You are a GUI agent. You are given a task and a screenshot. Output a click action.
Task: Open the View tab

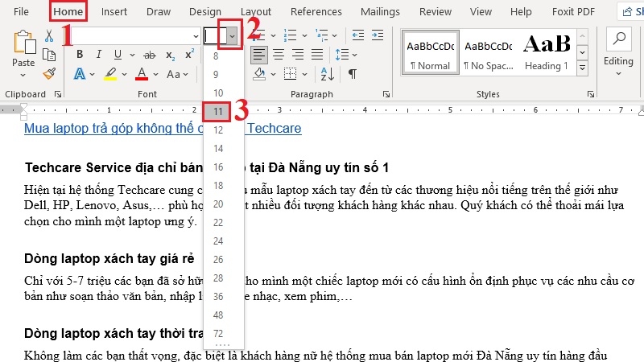pos(481,11)
